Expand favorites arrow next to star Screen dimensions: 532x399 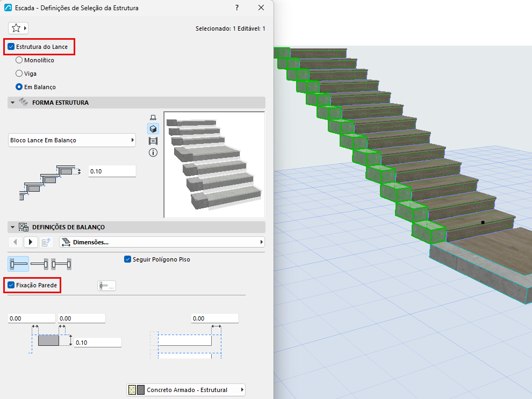[25, 28]
